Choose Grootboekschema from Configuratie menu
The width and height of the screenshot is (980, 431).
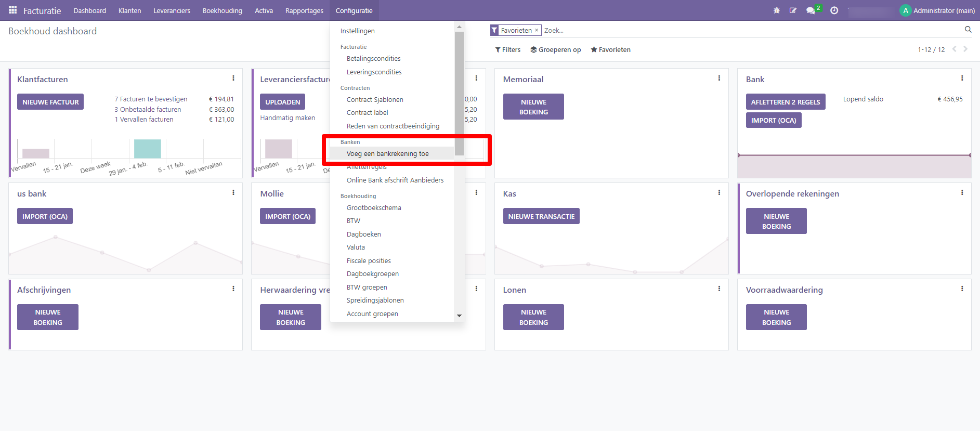click(374, 208)
